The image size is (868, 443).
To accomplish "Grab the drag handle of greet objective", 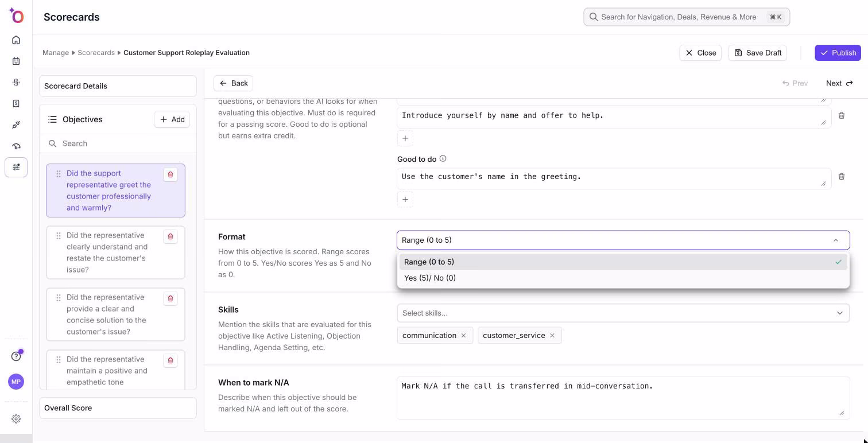I will point(59,174).
